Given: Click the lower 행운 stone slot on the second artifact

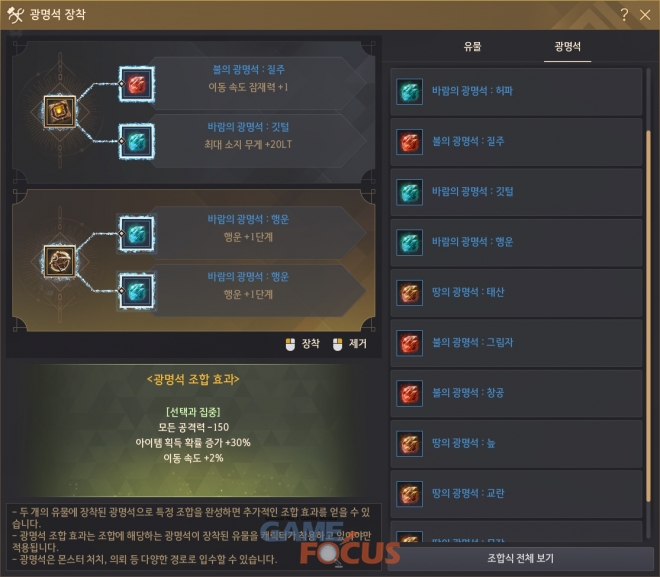Looking at the screenshot, I should coord(137,291).
